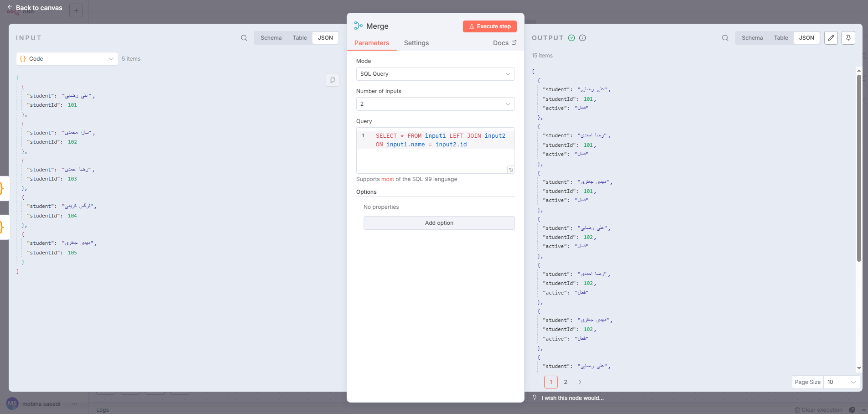Click the Execute step button

coord(489,26)
